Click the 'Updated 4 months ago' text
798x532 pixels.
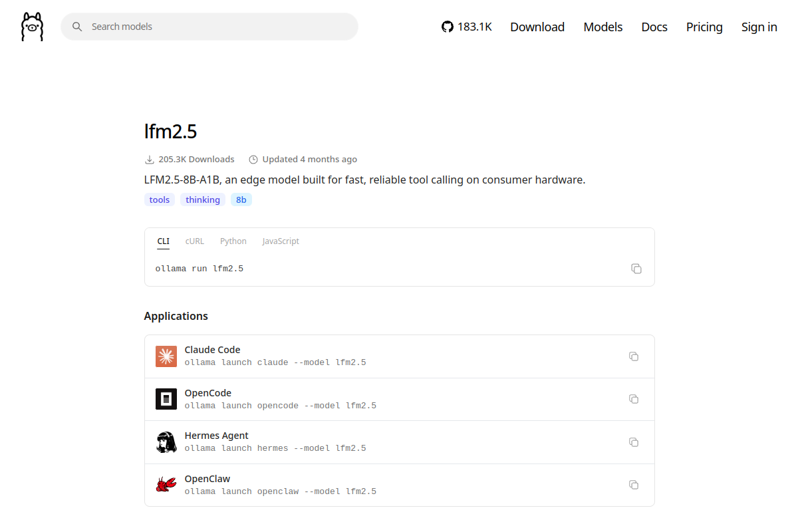pos(310,160)
